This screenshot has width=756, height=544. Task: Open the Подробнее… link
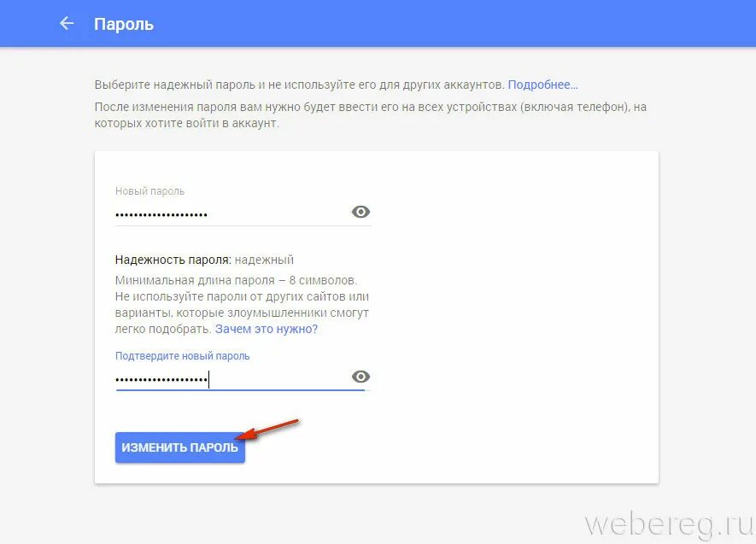pos(543,85)
